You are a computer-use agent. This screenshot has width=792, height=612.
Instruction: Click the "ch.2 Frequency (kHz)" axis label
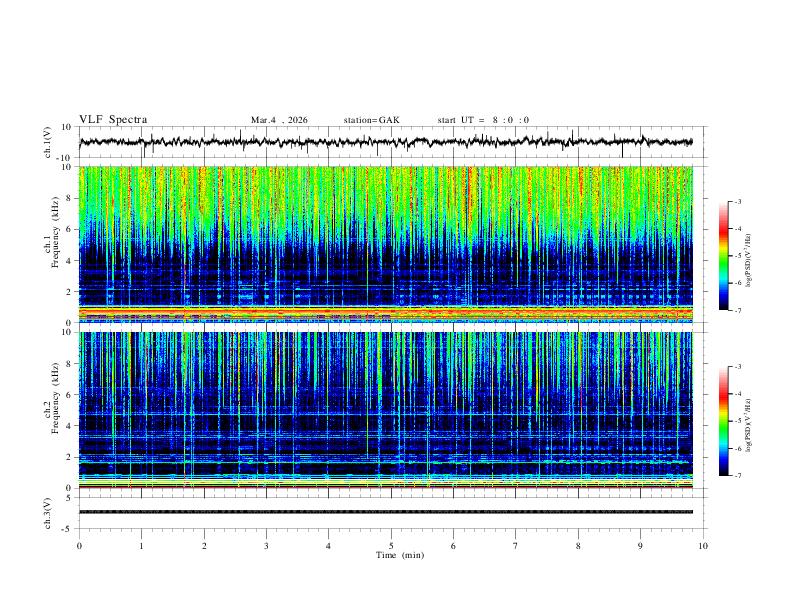51,397
